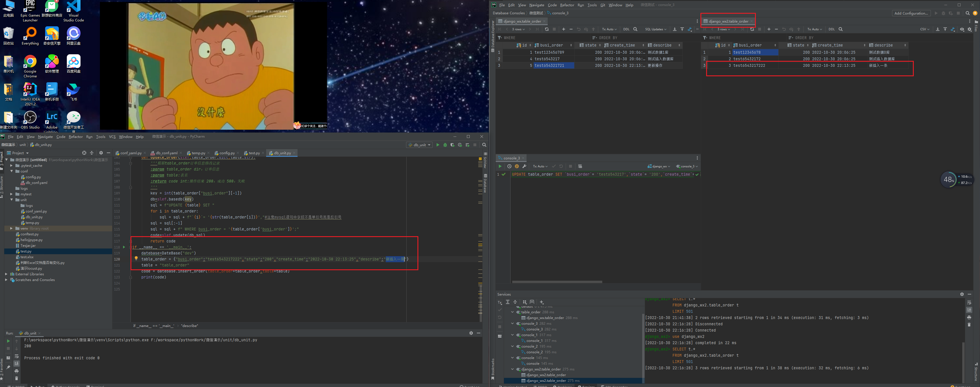Viewport: 980px width, 387px height.
Task: Open Refactor menu in PyCharm menu bar
Action: (76, 137)
